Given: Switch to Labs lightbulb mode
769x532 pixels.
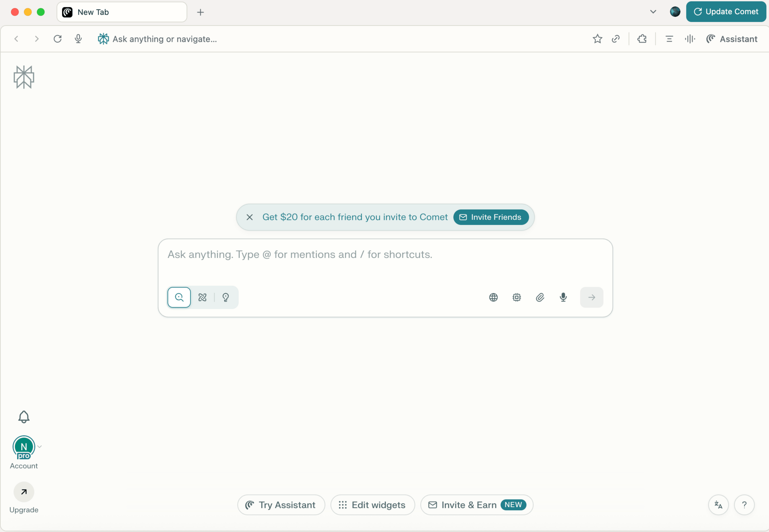Looking at the screenshot, I should click(x=226, y=297).
